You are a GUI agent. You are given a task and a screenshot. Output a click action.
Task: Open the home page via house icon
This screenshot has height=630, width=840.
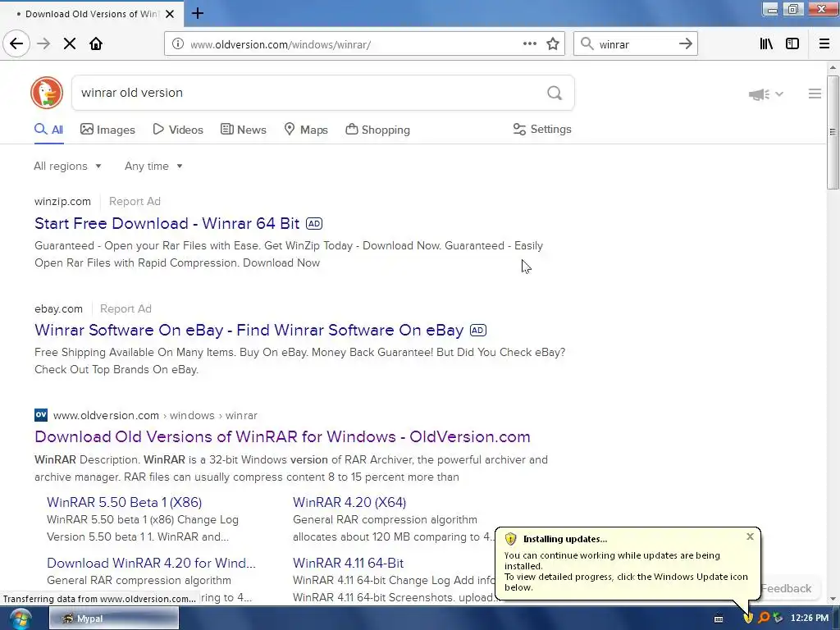96,44
